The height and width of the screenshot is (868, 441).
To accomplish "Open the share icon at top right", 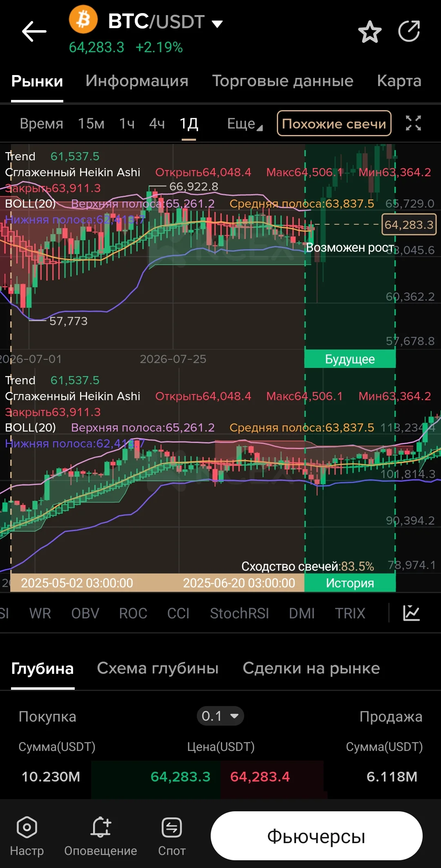I will click(x=409, y=31).
